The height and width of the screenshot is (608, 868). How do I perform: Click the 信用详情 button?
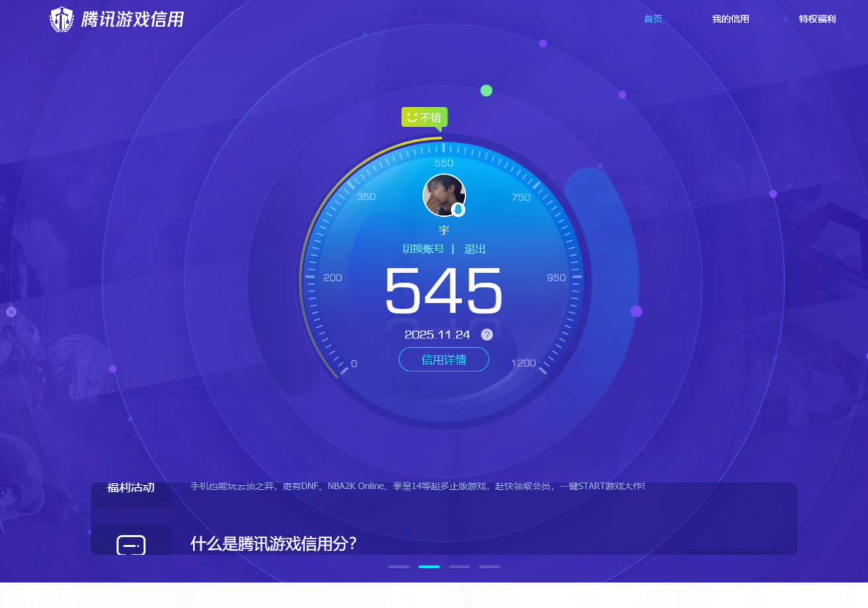[444, 360]
